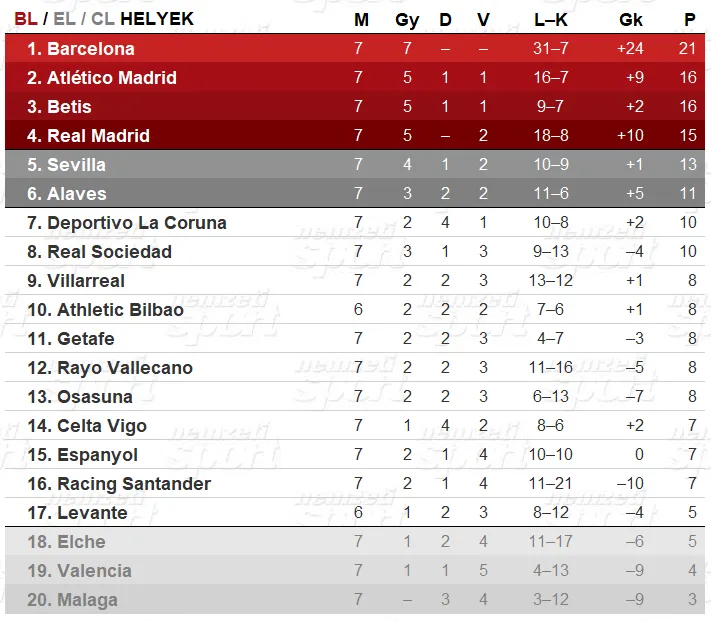
Task: Select the Valencia team row
Action: click(x=355, y=570)
